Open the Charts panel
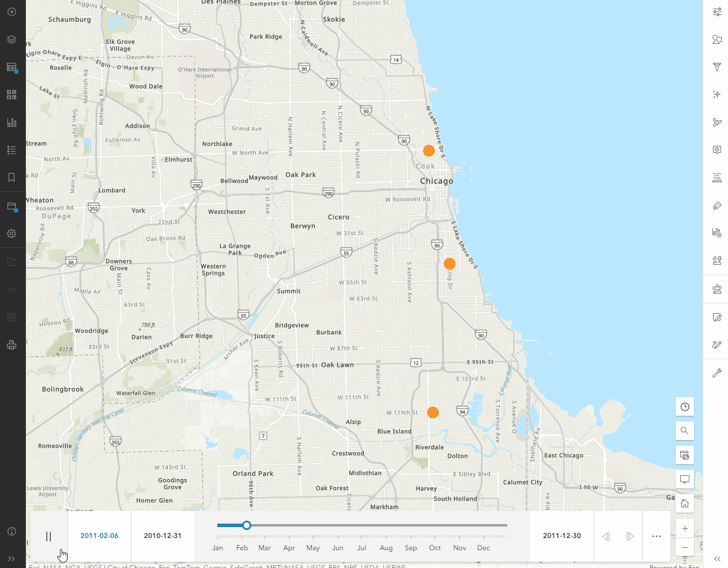This screenshot has height=568, width=728. (x=12, y=122)
